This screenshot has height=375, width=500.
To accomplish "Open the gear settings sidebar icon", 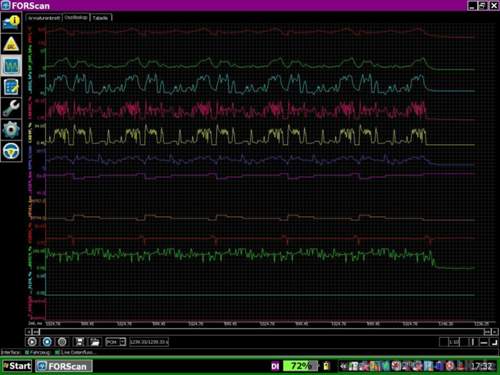I will pos(11,130).
